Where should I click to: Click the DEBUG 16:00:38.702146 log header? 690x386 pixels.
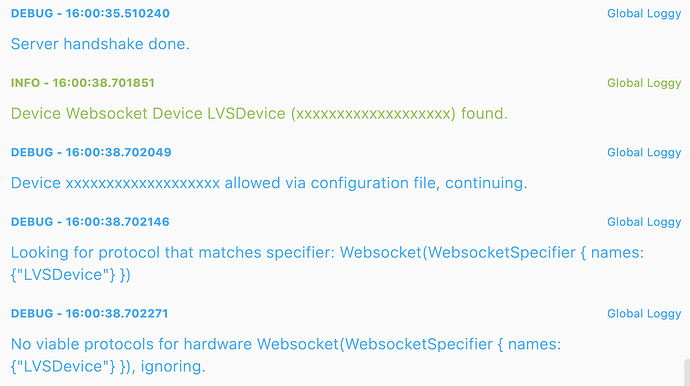tap(90, 222)
